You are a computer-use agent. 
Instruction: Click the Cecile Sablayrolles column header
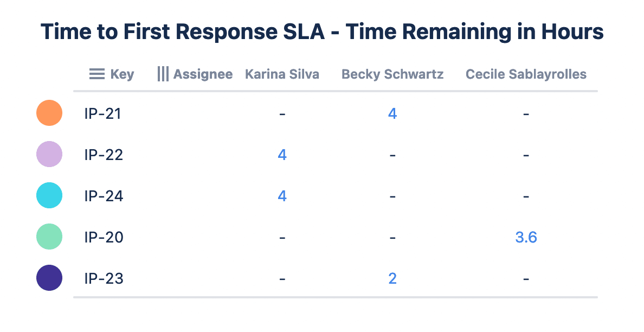click(x=526, y=74)
